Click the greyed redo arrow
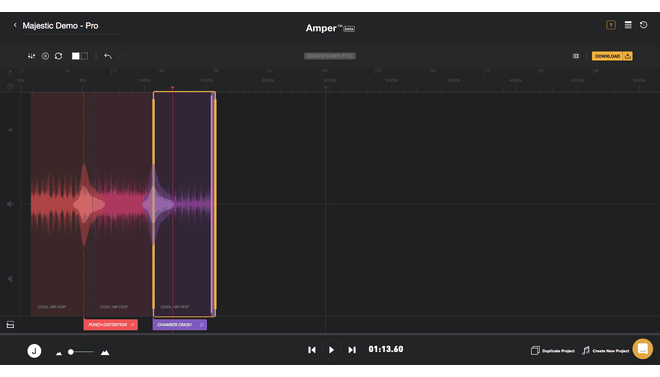The width and height of the screenshot is (660, 377). pos(122,56)
